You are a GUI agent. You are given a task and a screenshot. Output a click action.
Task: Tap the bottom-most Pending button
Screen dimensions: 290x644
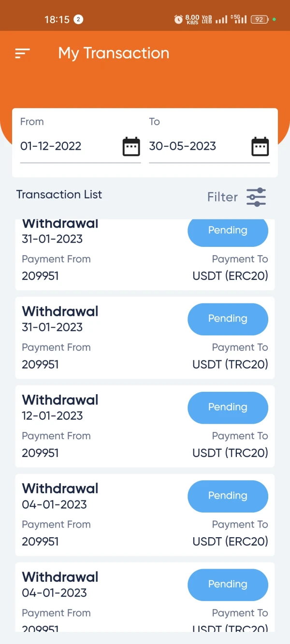tap(228, 584)
